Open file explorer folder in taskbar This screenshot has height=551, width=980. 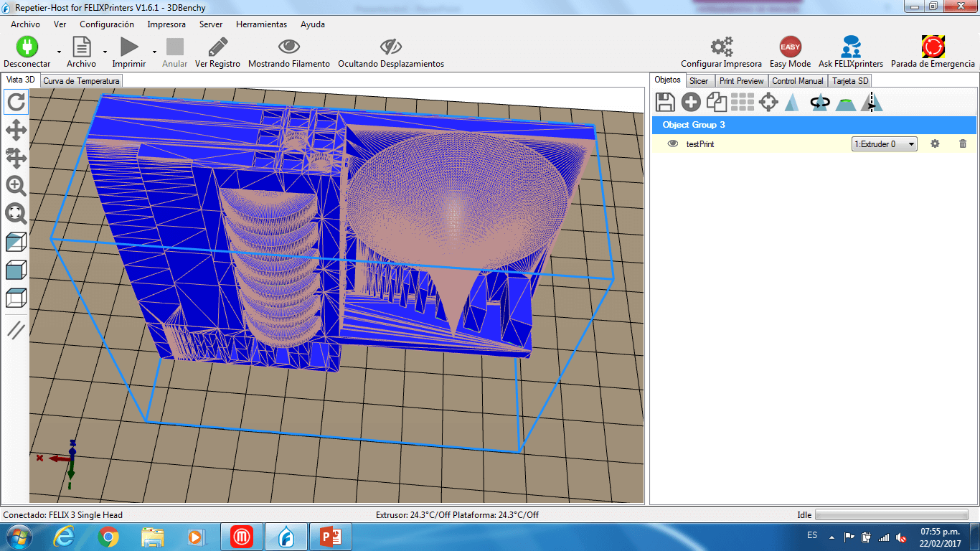[x=153, y=537]
